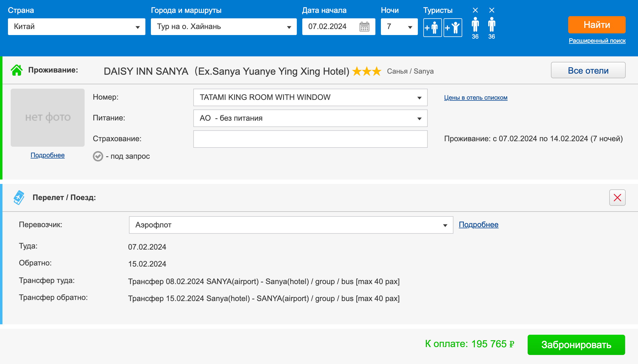
Task: Open the Города и маршруты dropdown
Action: coord(223,27)
